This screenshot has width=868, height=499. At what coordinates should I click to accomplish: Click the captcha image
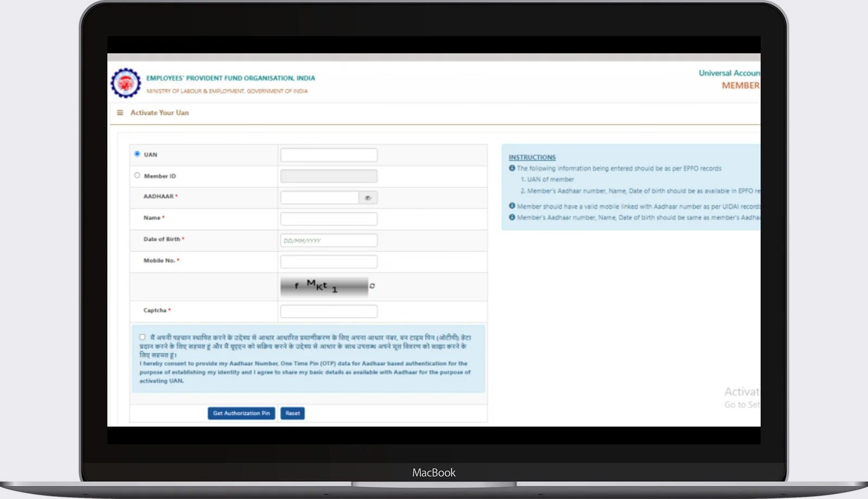click(324, 286)
